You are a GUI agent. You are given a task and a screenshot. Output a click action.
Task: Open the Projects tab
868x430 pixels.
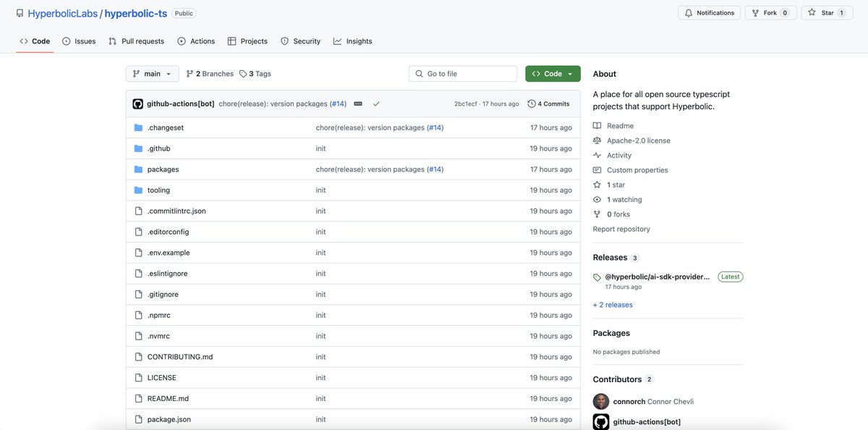(247, 41)
